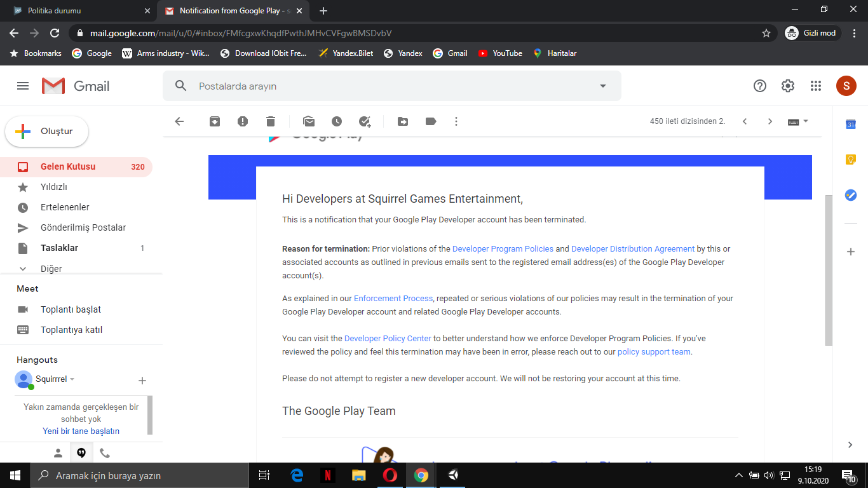Open the Gmail main menu hamburger icon

[23, 86]
